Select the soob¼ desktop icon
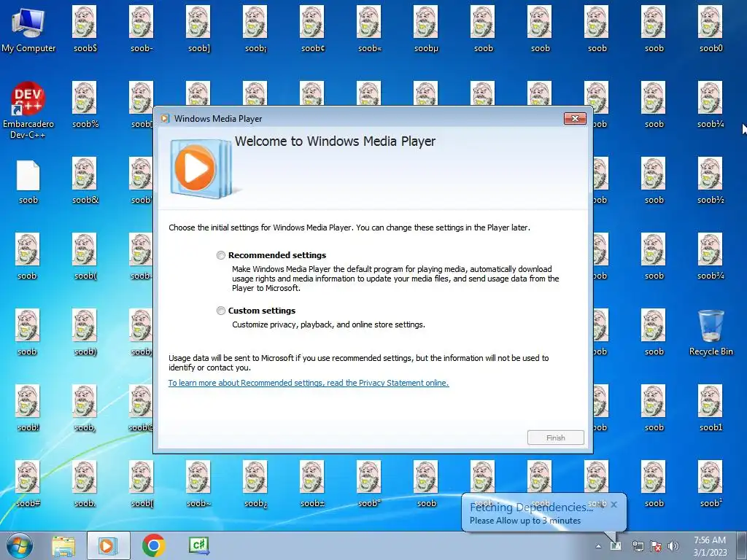 click(711, 105)
